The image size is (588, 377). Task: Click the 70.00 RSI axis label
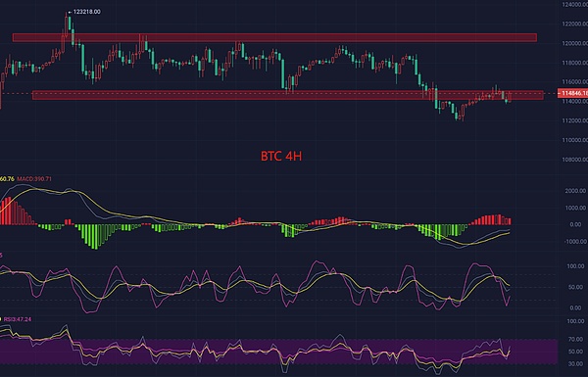coord(575,340)
